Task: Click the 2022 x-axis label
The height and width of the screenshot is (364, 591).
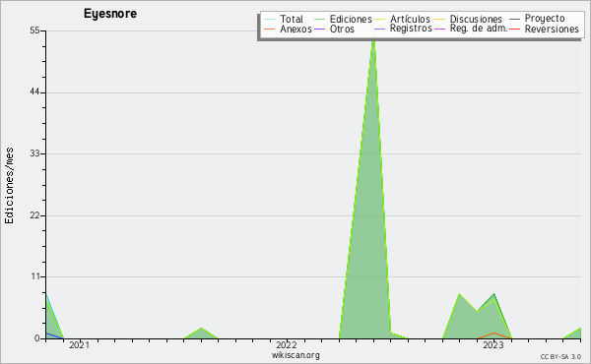Action: (x=286, y=344)
